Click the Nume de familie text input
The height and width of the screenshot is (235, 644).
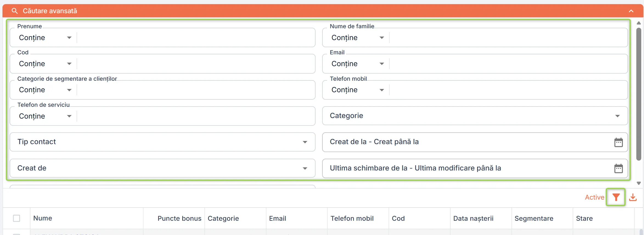[x=508, y=38]
